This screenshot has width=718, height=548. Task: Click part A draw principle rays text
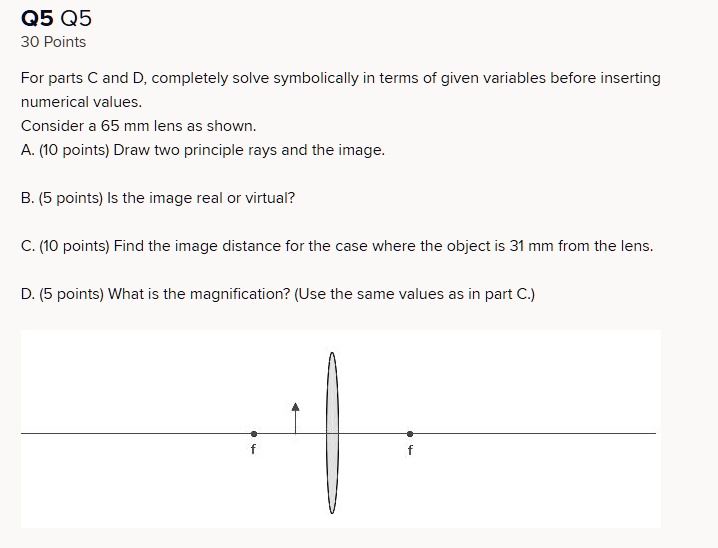203,150
